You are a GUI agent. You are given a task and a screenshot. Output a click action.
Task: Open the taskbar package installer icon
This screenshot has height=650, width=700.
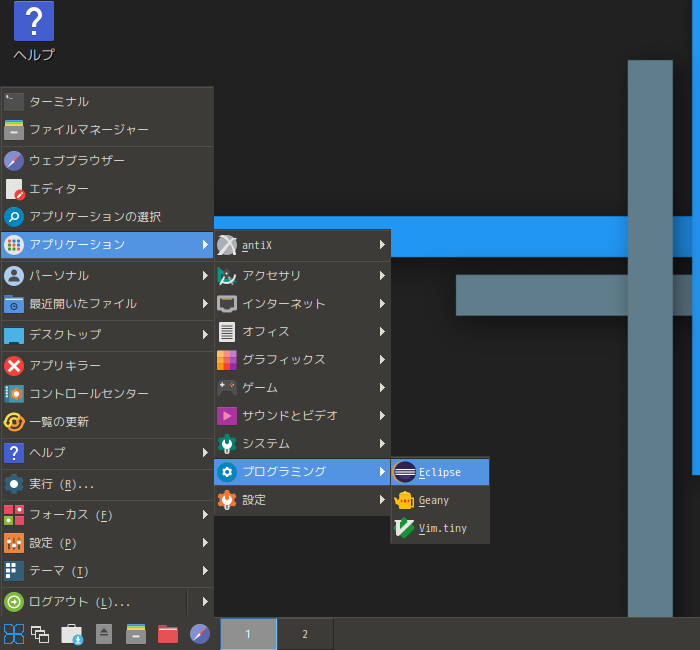point(72,634)
